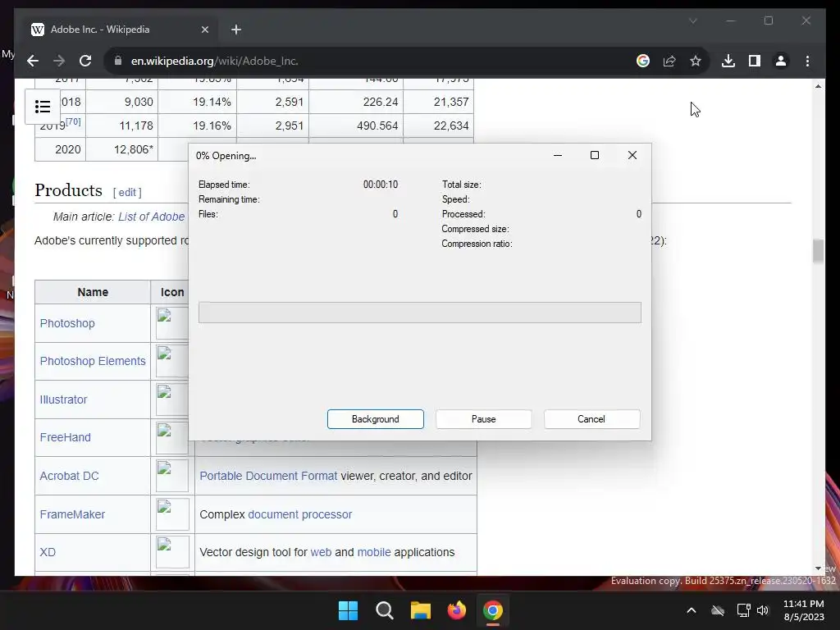Open network tray icon
This screenshot has height=630, width=840.
coord(743,610)
